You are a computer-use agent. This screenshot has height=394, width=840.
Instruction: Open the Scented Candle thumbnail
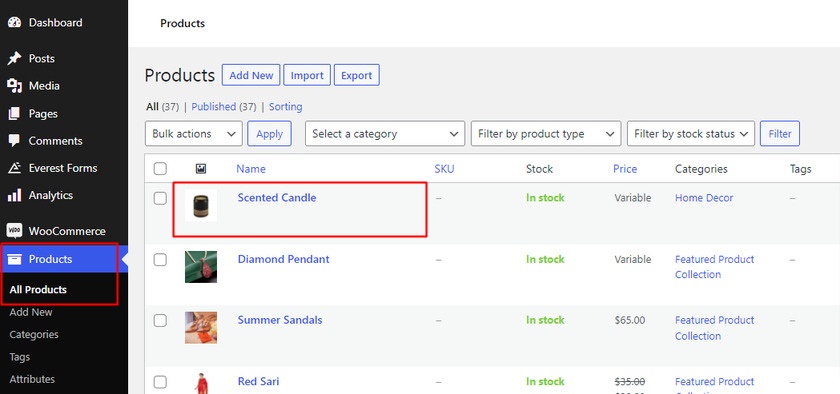[x=201, y=205]
